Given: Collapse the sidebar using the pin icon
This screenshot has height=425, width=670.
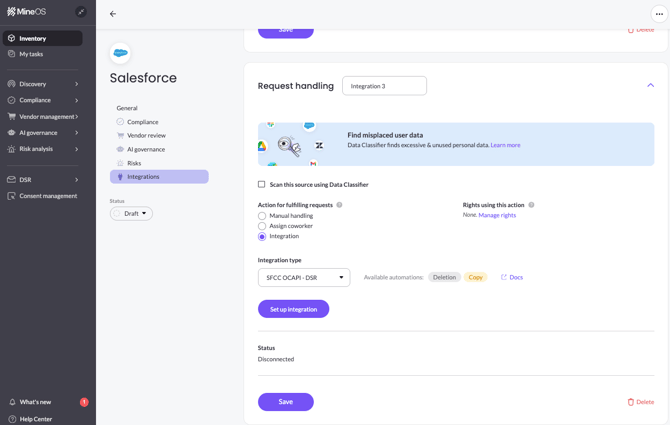Looking at the screenshot, I should coord(81,12).
